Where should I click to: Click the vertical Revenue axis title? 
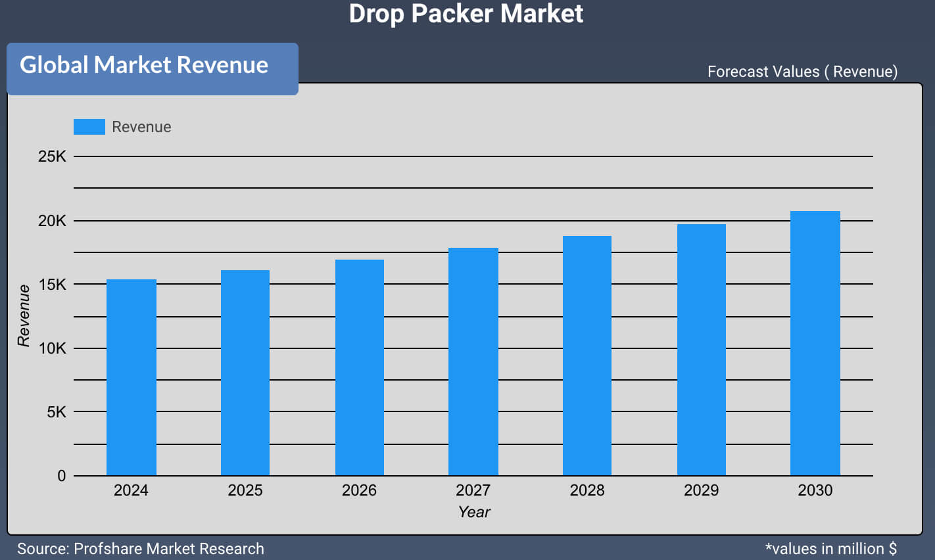(x=24, y=315)
